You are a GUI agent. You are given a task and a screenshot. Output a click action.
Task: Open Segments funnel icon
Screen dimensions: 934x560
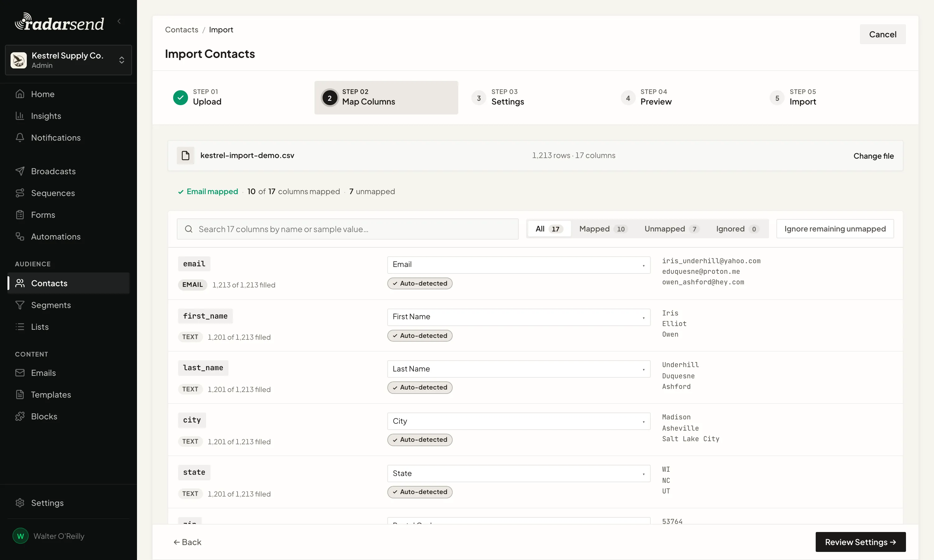[20, 305]
